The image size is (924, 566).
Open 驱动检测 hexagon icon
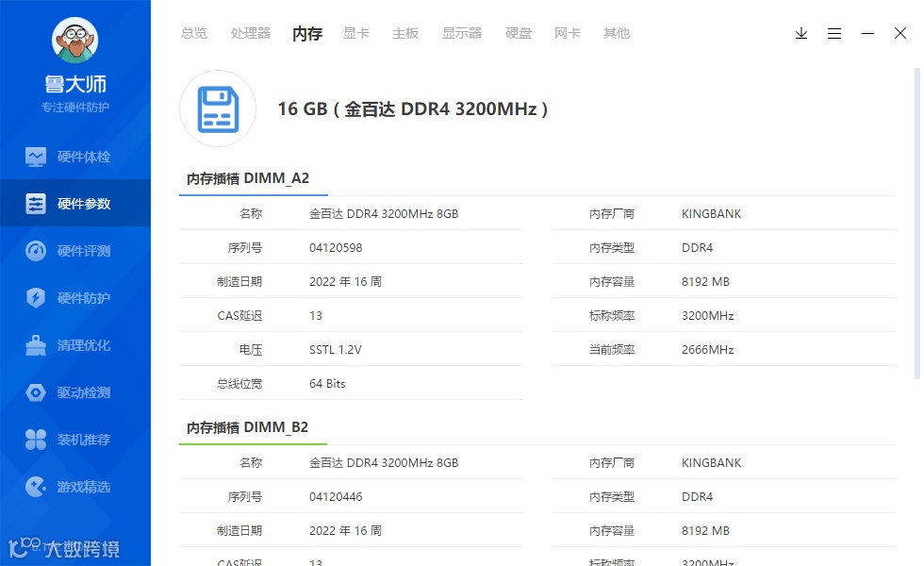click(36, 392)
